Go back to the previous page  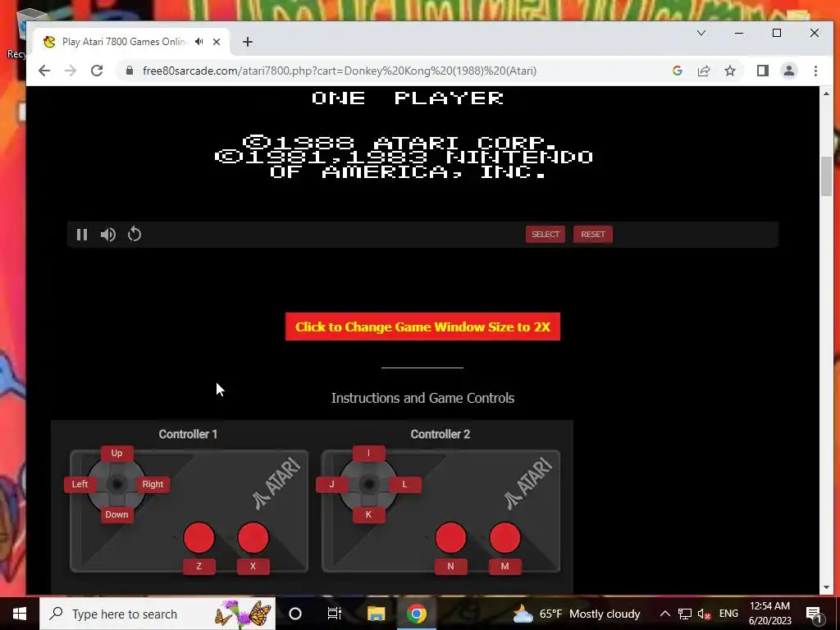point(44,71)
